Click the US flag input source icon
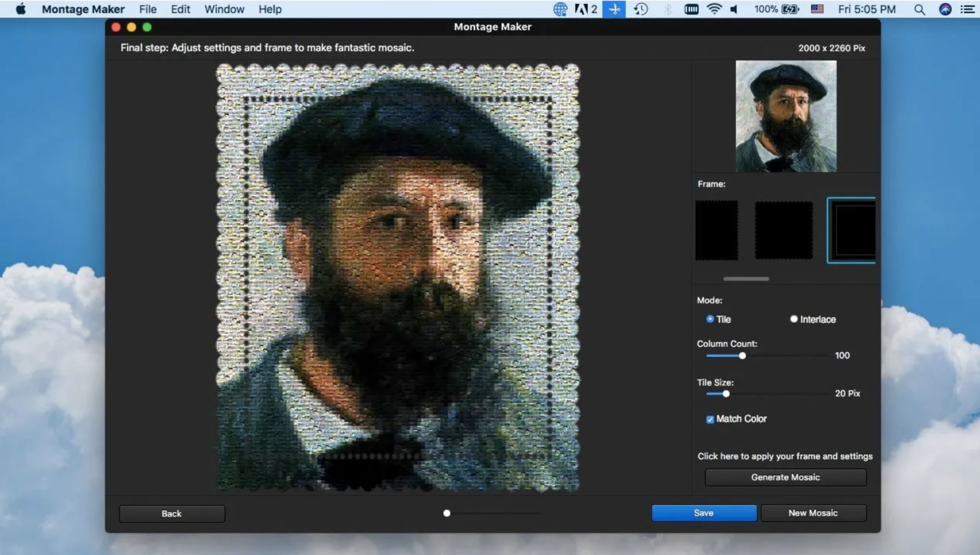Viewport: 980px width, 555px height. [817, 9]
